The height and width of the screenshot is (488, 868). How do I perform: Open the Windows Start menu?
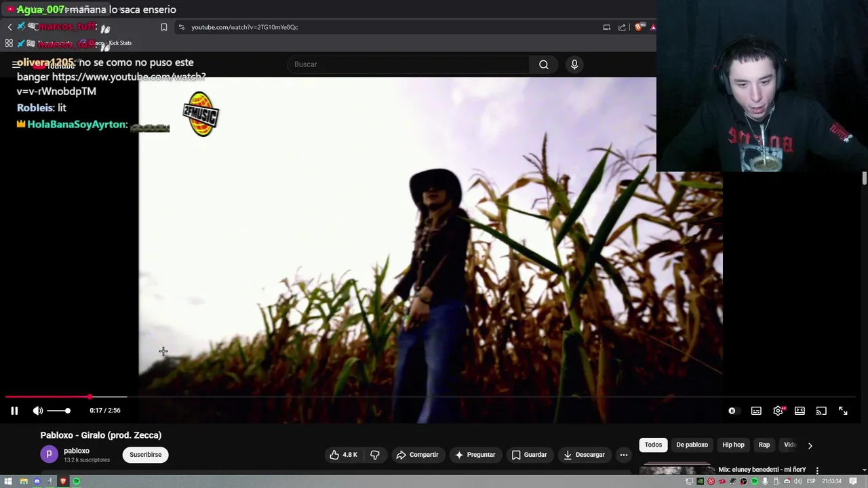(9, 481)
